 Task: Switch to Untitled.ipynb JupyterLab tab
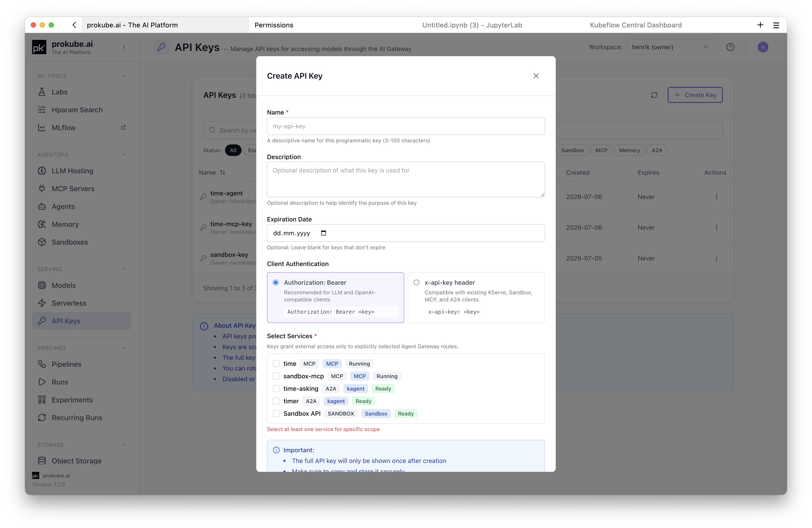472,25
